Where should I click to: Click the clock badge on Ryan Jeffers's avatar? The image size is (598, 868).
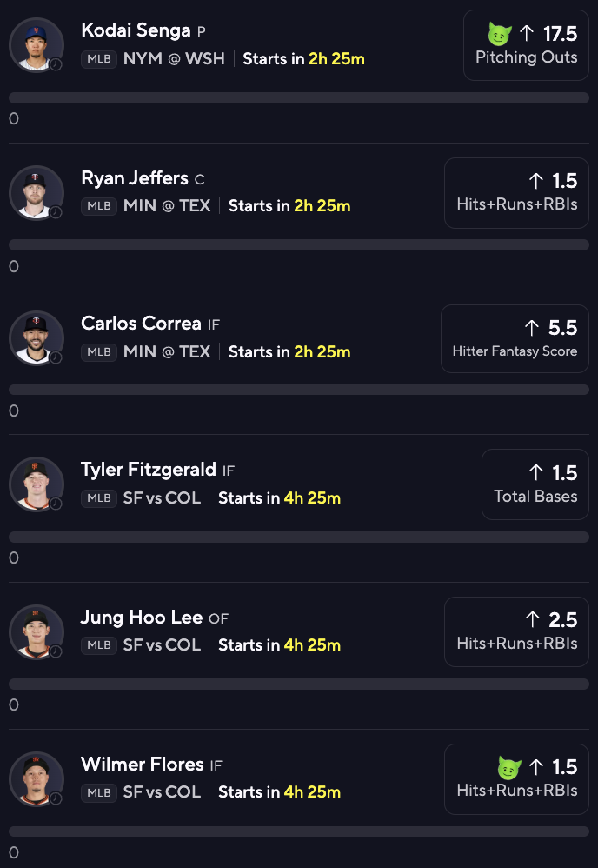pos(56,212)
